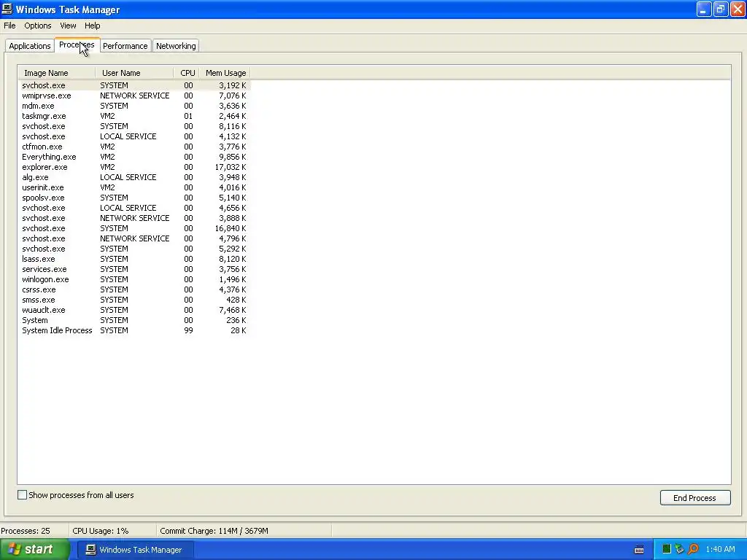
Task: Click Windows Task Manager taskbar button
Action: click(134, 550)
